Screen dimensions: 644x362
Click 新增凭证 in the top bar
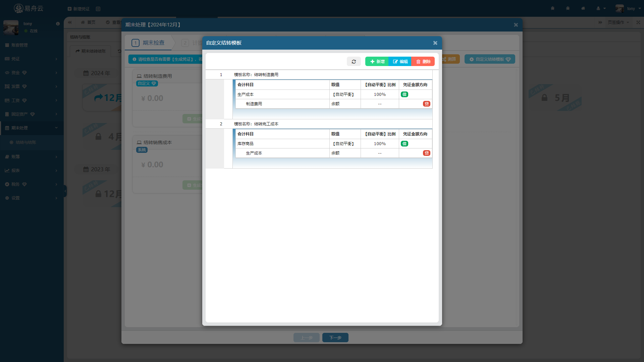[x=78, y=9]
